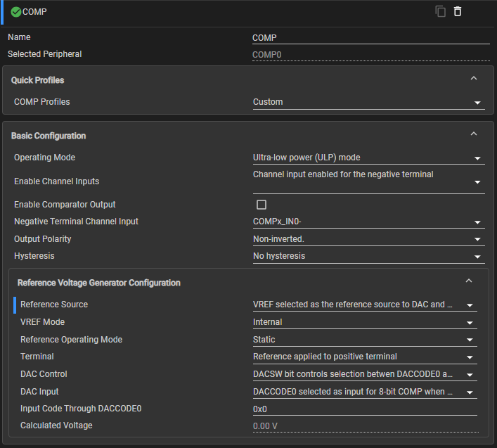Open the Operating Mode dropdown
The width and height of the screenshot is (497, 448).
click(x=368, y=158)
